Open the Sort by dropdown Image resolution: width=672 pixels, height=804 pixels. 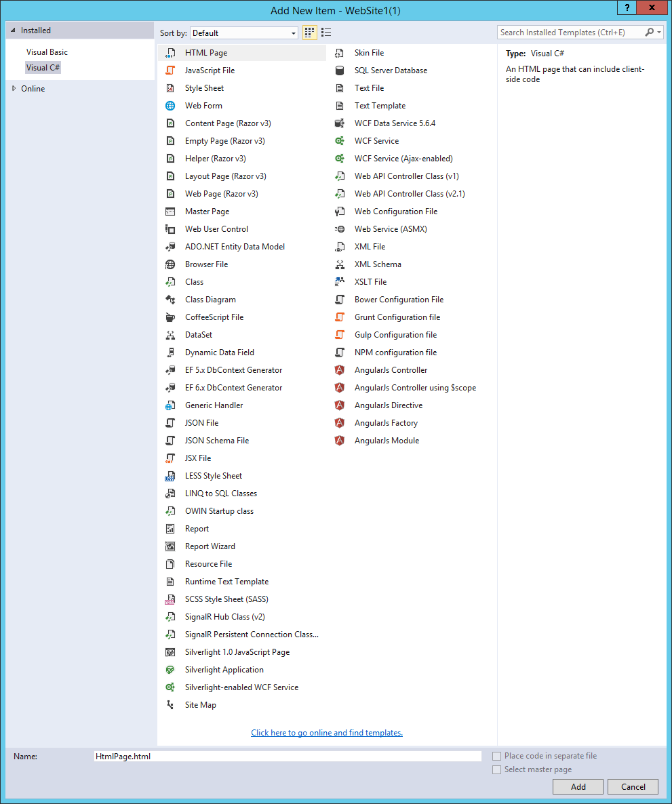click(244, 33)
